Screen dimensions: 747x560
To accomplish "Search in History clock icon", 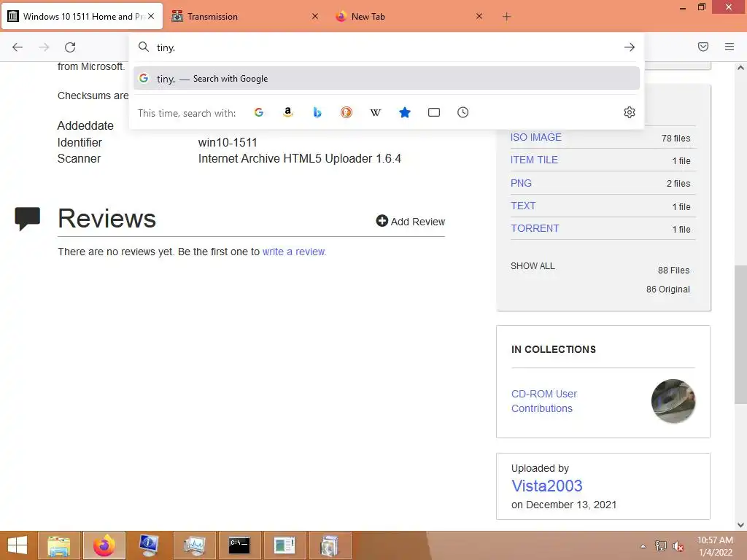I will 463,112.
